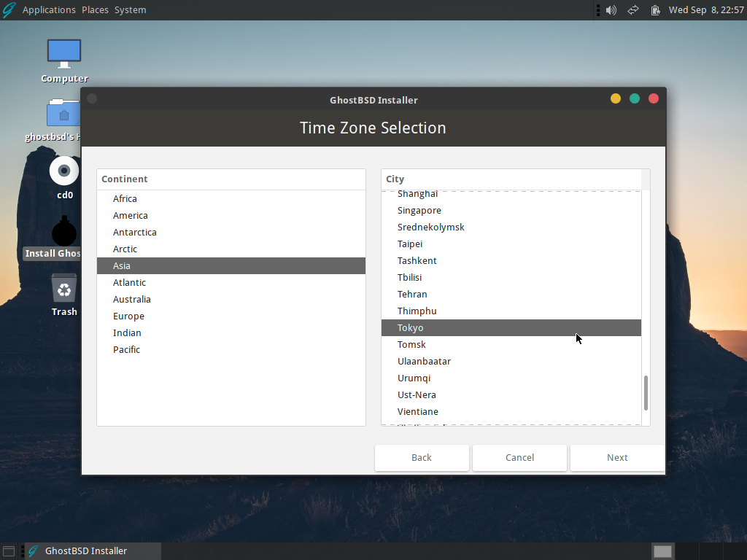The height and width of the screenshot is (560, 747).
Task: Click the green maximize window button
Action: point(635,98)
